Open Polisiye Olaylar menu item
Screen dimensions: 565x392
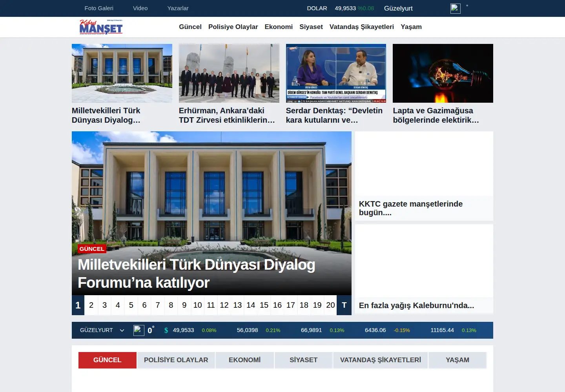pyautogui.click(x=233, y=27)
